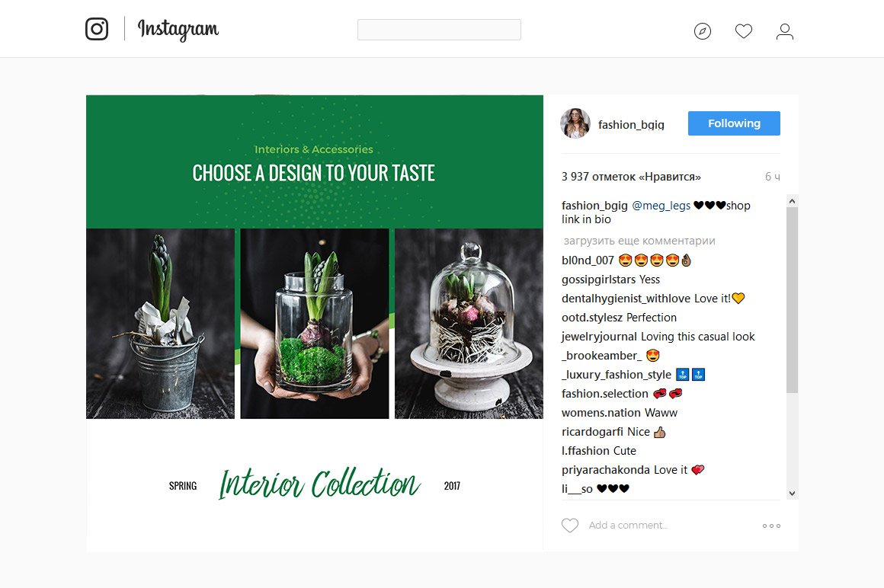Open the @meg_legs mention link
The height and width of the screenshot is (588, 884).
tap(661, 206)
